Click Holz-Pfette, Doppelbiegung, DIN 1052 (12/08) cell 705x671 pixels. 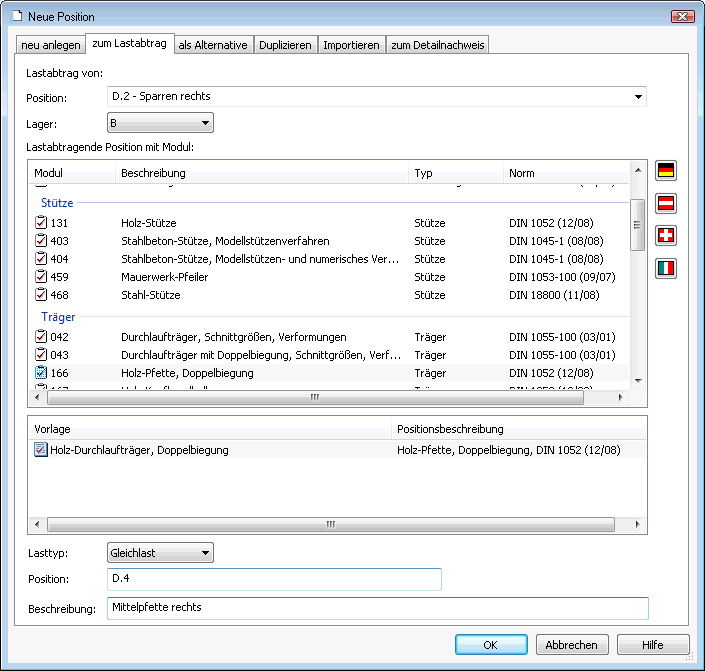(509, 450)
